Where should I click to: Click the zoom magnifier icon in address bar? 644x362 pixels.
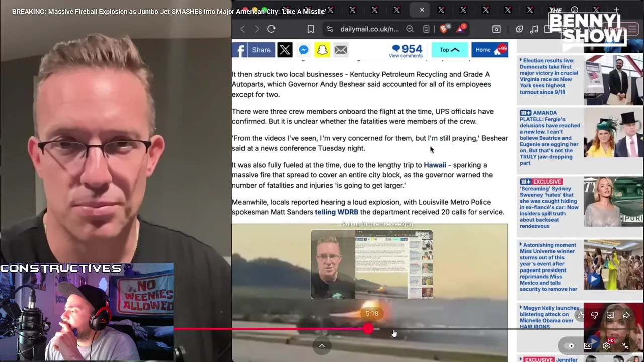click(x=410, y=29)
